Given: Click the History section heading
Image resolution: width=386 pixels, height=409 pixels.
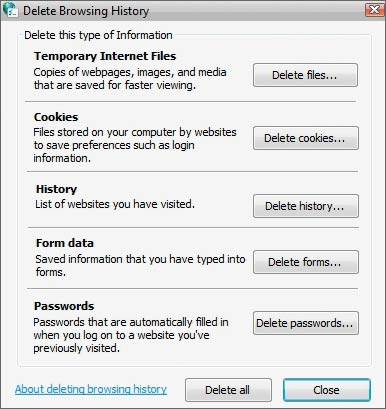Looking at the screenshot, I should click(56, 189).
